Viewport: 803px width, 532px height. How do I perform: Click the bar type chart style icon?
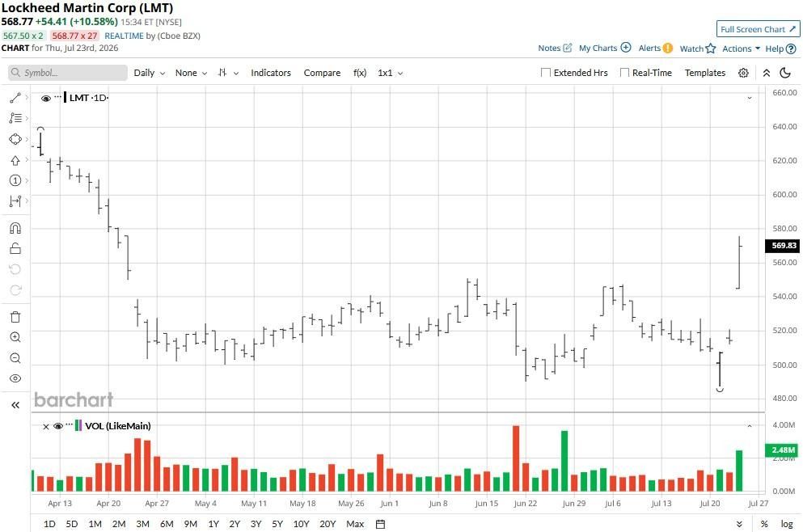click(x=222, y=73)
